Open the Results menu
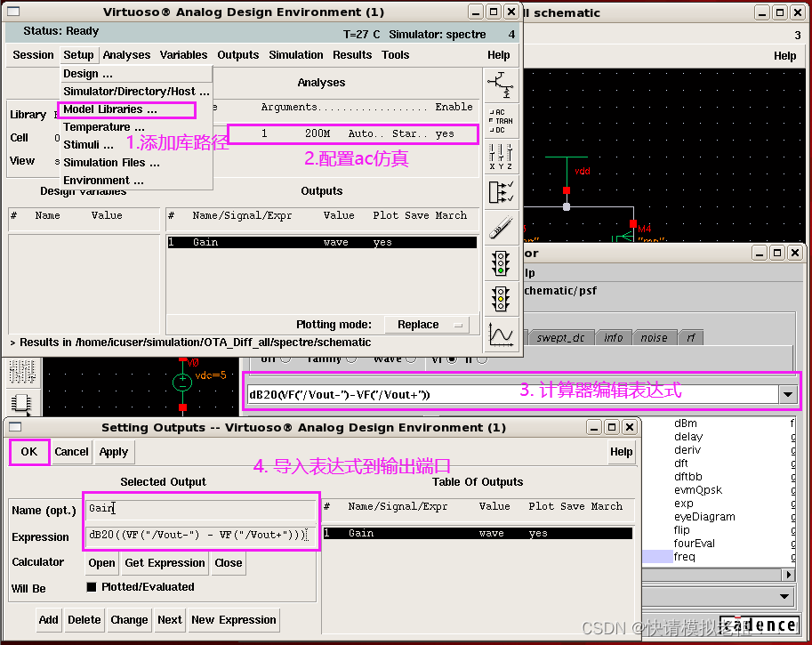This screenshot has height=645, width=812. pyautogui.click(x=352, y=55)
